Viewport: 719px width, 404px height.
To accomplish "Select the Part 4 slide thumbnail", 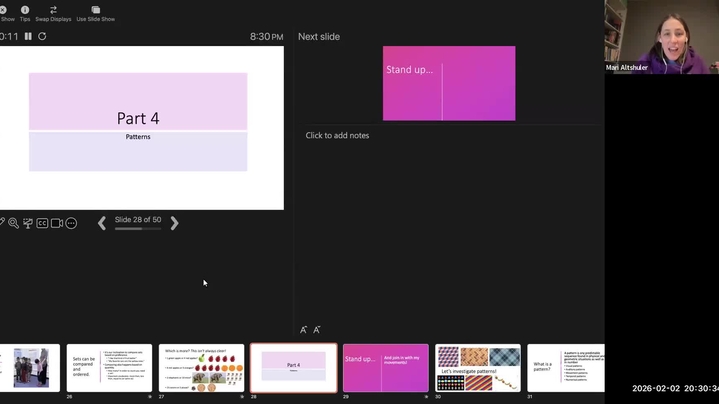I will (x=293, y=368).
